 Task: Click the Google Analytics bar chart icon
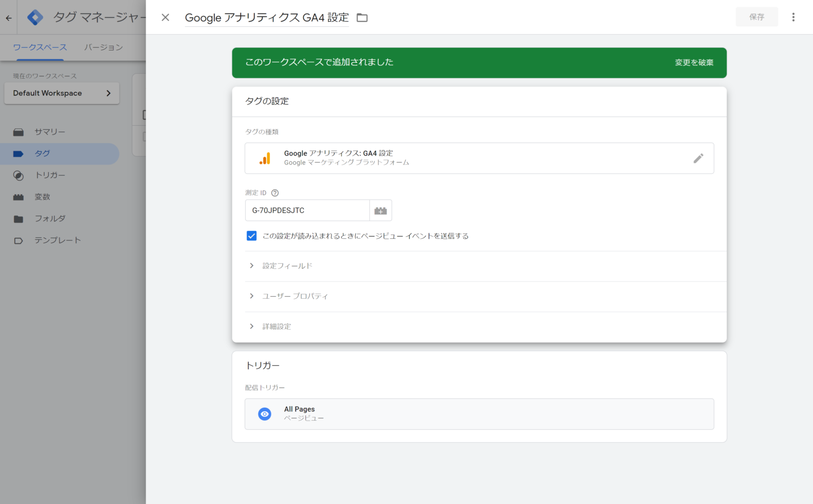coord(265,158)
